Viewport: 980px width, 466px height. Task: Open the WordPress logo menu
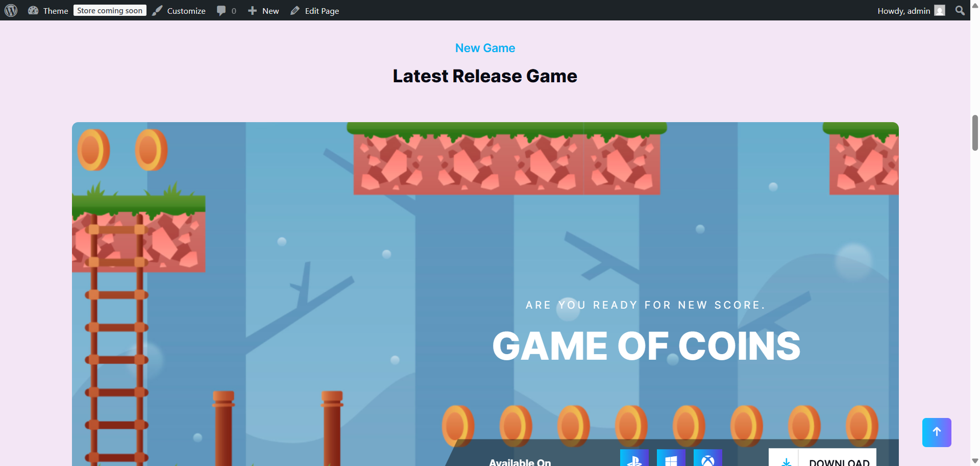click(11, 10)
